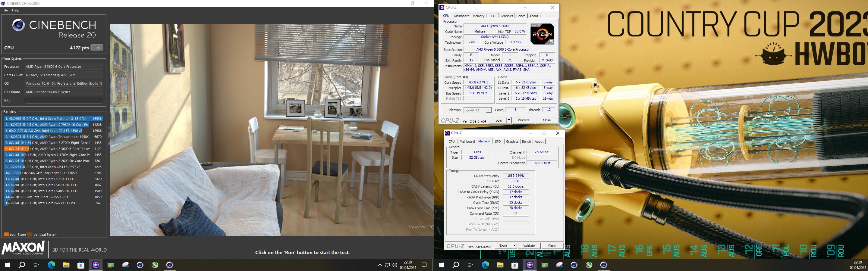This screenshot has height=271, width=868.
Task: Click the Cinebench sphere logo in header
Action: coord(18,25)
